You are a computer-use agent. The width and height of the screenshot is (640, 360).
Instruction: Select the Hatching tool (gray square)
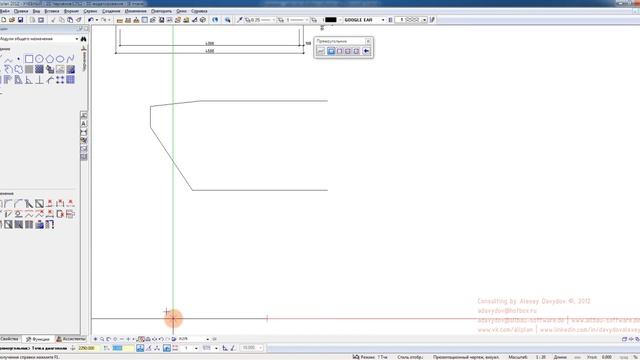tap(29, 69)
